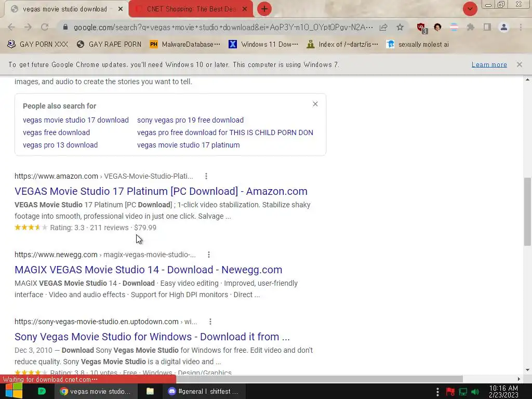Toggle the Chrome side panel
Viewport: 532px width, 399px height.
click(x=487, y=27)
